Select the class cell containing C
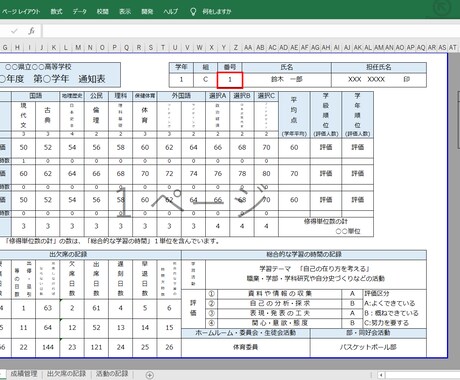The image size is (460, 380). point(206,80)
